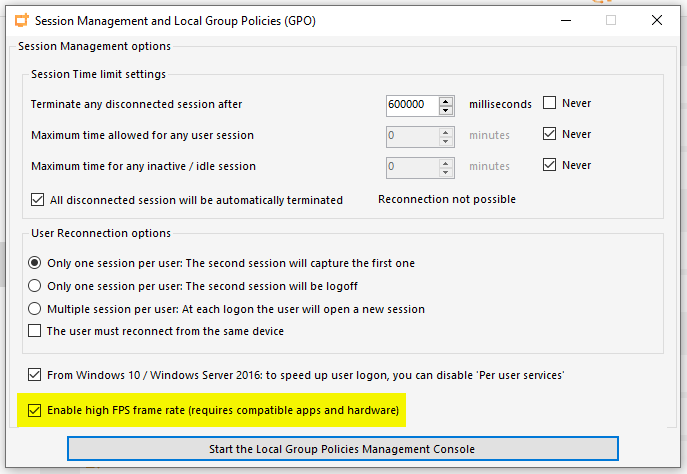Choose multiple session per user option
Image resolution: width=687 pixels, height=474 pixels.
[36, 309]
